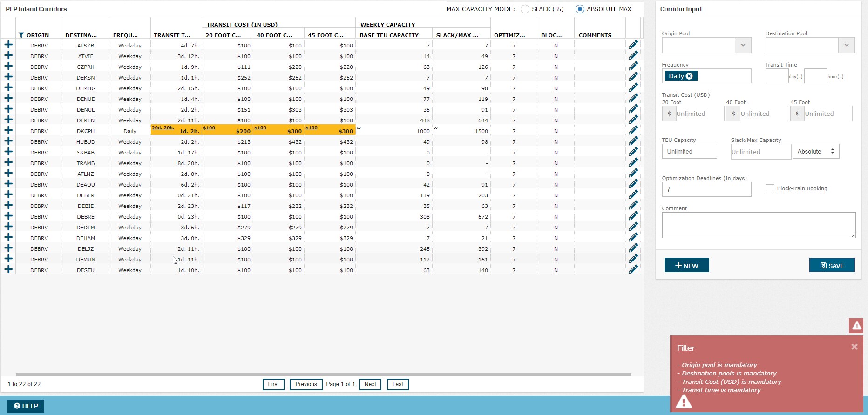
Task: Close the Filter error notification
Action: (854, 347)
